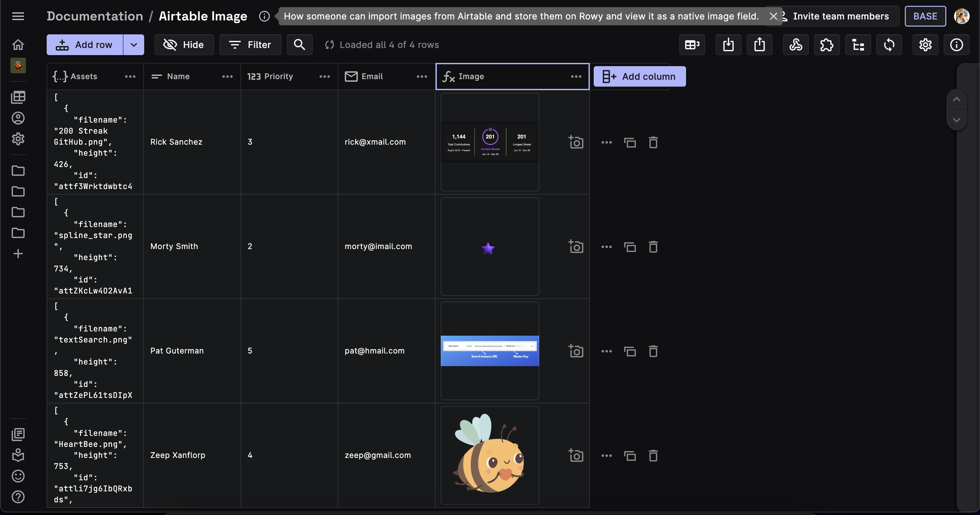Open the webhooks icon in toolbar
The image size is (980, 515).
pyautogui.click(x=796, y=45)
